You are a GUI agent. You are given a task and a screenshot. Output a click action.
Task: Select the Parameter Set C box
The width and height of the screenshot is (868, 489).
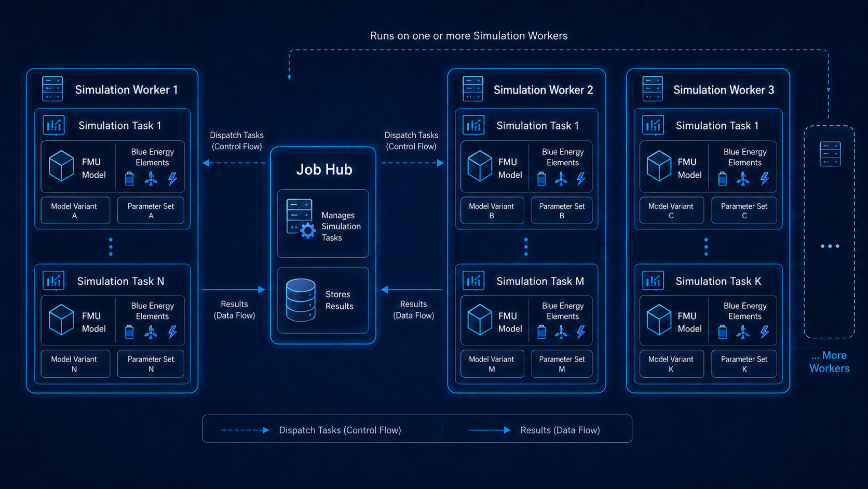click(744, 210)
